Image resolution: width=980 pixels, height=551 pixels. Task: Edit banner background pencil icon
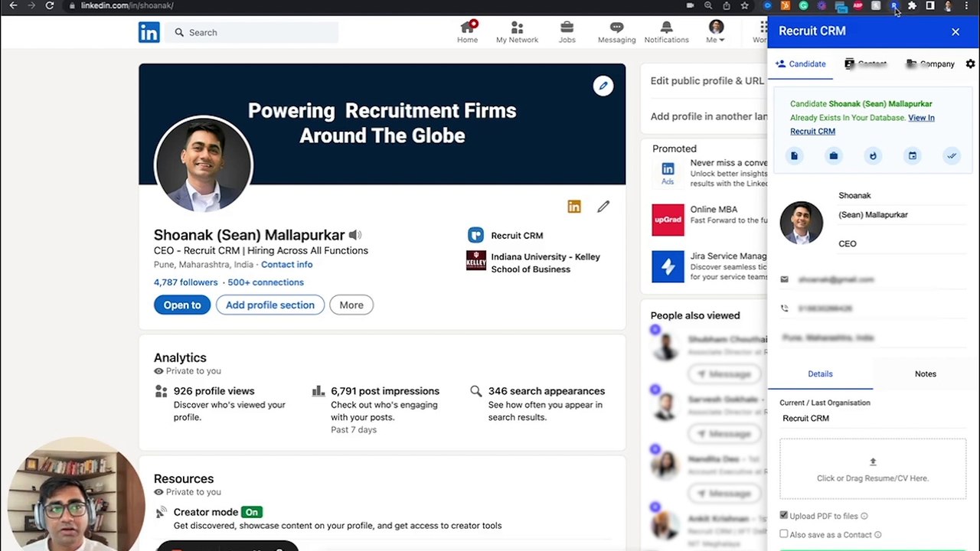(x=603, y=86)
